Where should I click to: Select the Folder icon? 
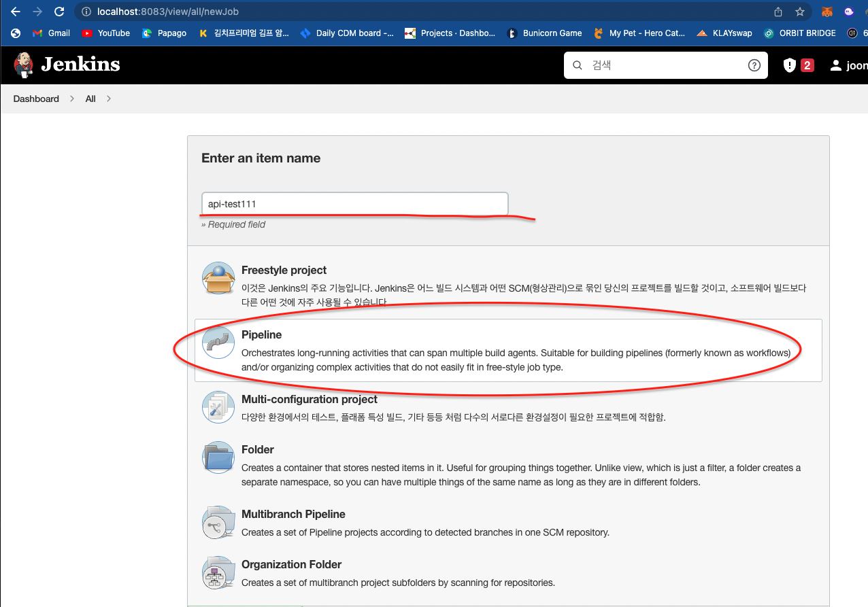[x=218, y=457]
